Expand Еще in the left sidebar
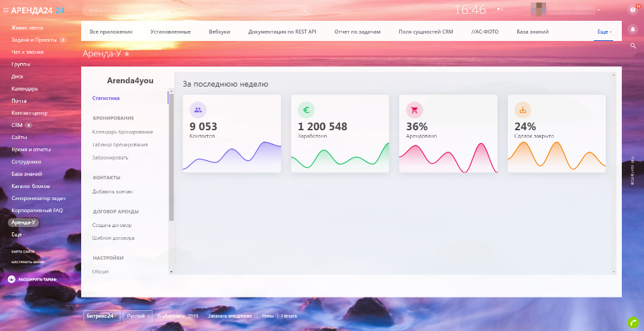Screen dimensions: 644x331 click(x=18, y=234)
